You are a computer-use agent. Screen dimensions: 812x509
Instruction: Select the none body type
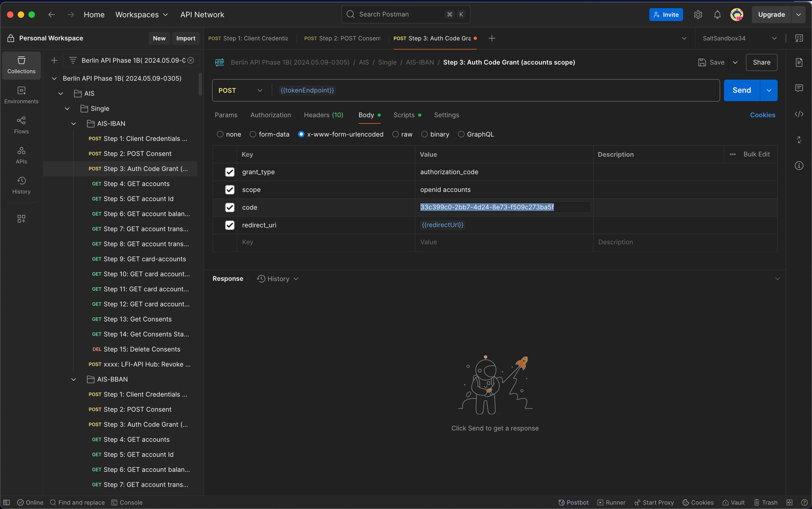coord(220,135)
